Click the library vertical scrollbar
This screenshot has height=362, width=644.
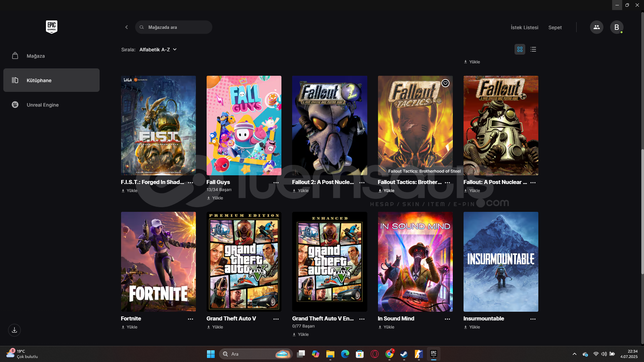click(x=642, y=212)
